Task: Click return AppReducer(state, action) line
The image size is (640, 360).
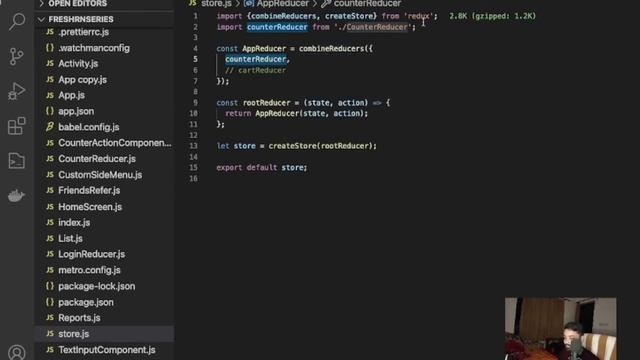Action: click(296, 113)
